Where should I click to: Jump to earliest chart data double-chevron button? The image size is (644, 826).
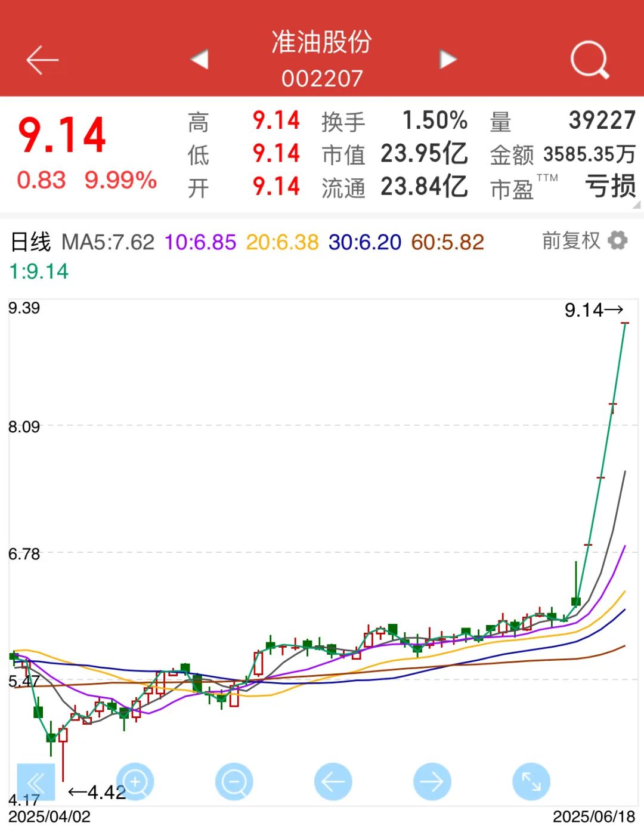[36, 782]
